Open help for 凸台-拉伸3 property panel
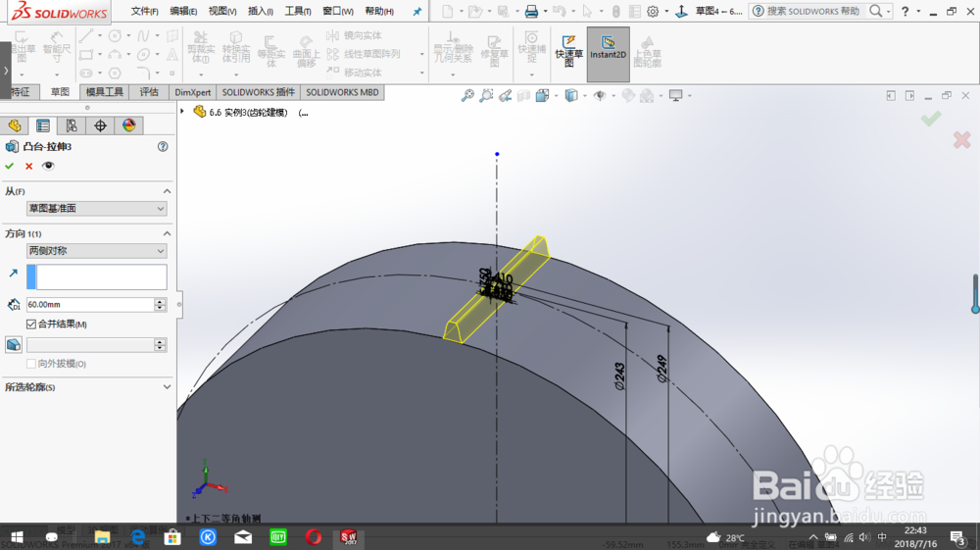Viewport: 980px width, 550px height. [x=163, y=146]
